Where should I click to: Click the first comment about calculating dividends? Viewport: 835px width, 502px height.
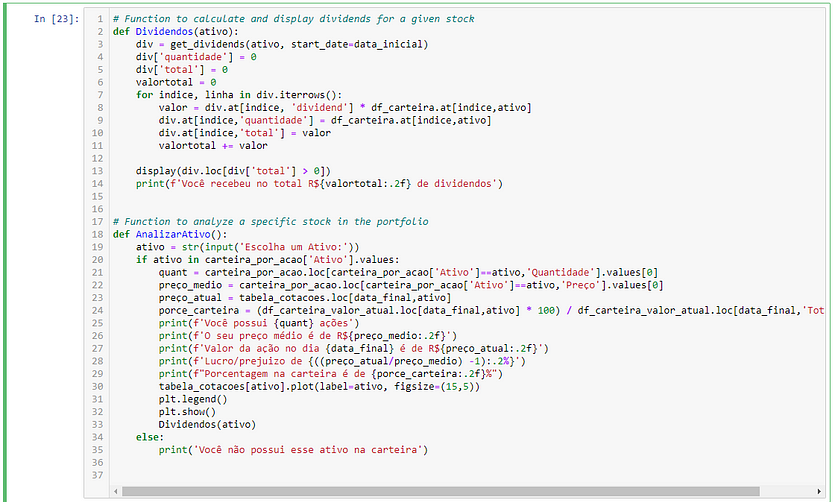pyautogui.click(x=293, y=19)
